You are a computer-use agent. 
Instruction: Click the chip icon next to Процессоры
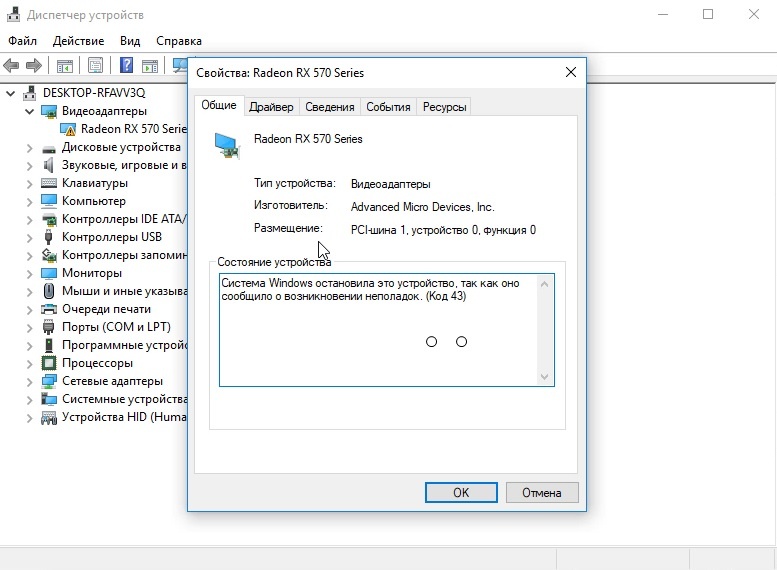(49, 363)
